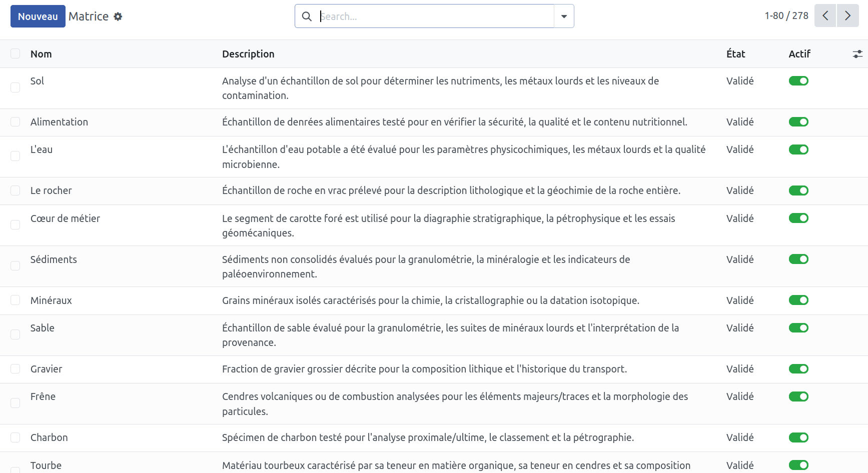Click the Validé state in the Minéraux row
Screen dimensions: 868x473
tap(740, 300)
